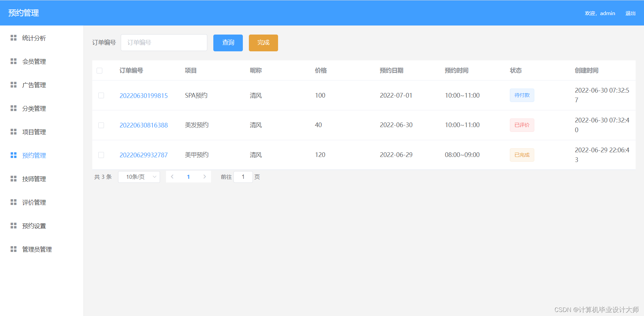Check the row for order 20220630199815

pyautogui.click(x=101, y=96)
